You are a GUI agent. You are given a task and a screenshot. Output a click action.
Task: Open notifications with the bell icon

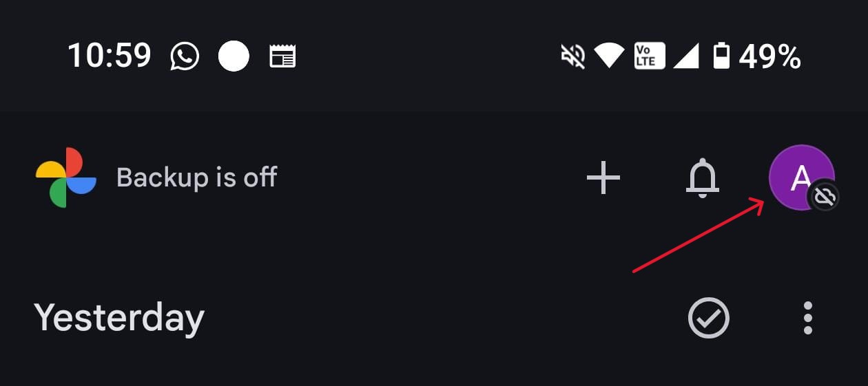[x=702, y=178]
